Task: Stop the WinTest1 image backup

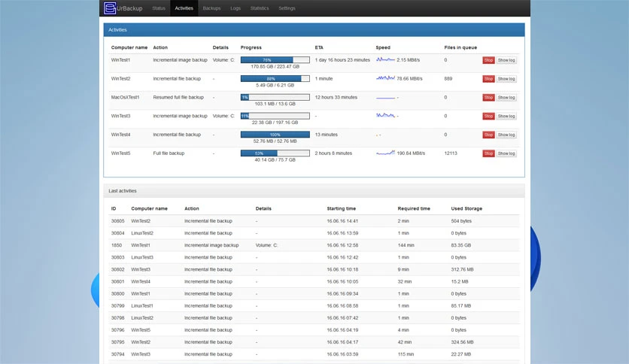Action: [488, 60]
